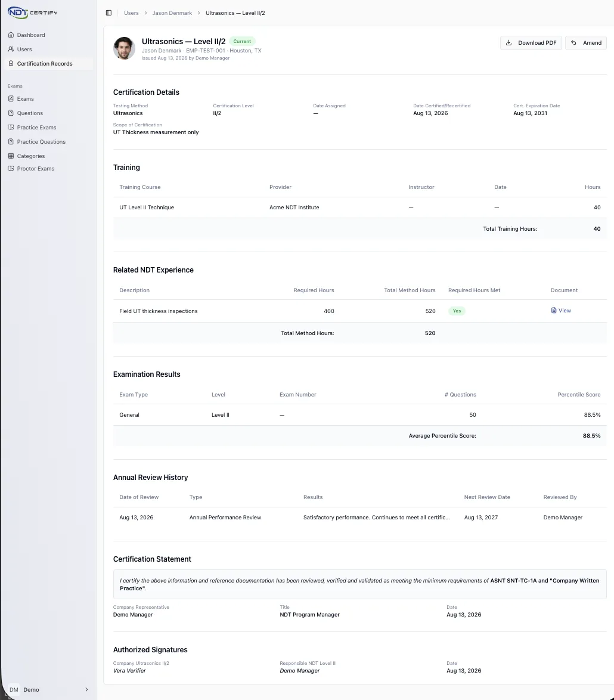Viewport: 614px width, 700px height.
Task: Click NDT Program Manager title value
Action: point(309,615)
